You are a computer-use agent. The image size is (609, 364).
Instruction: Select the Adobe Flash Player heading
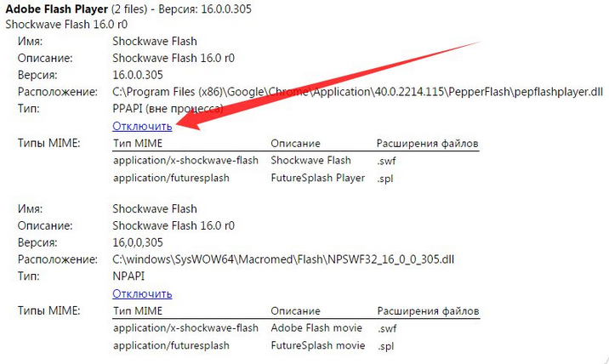pos(57,9)
